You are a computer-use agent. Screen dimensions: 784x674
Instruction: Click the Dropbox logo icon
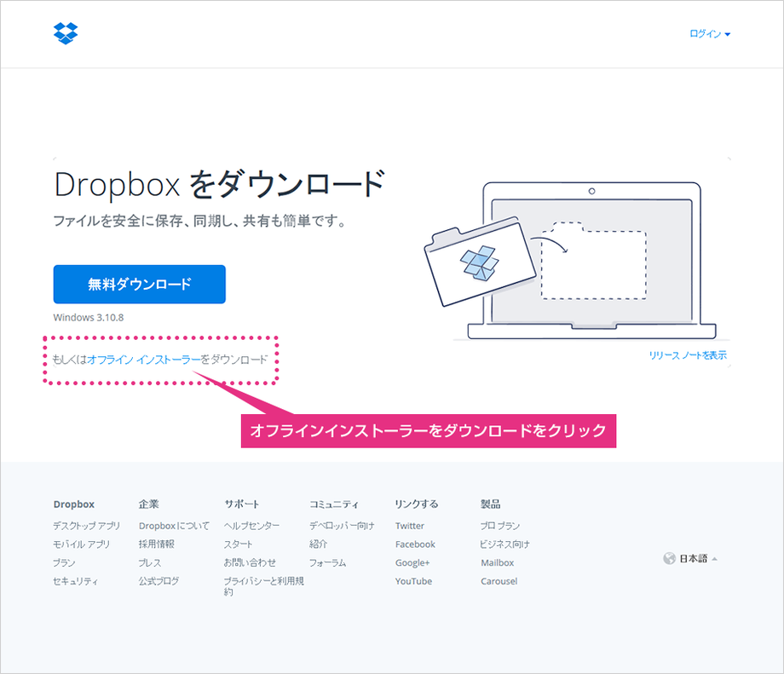(66, 33)
